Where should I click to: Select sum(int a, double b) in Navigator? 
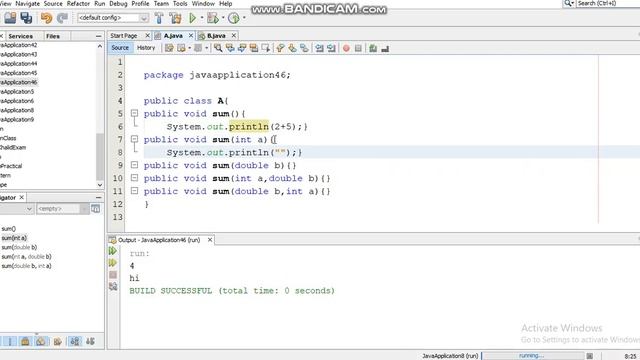click(27, 257)
